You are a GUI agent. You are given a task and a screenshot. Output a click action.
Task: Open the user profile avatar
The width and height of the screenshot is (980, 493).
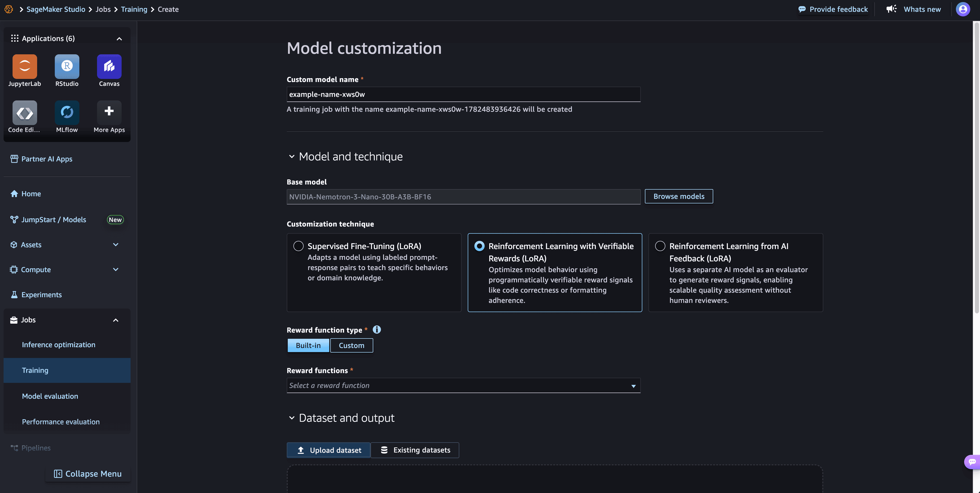pyautogui.click(x=963, y=9)
